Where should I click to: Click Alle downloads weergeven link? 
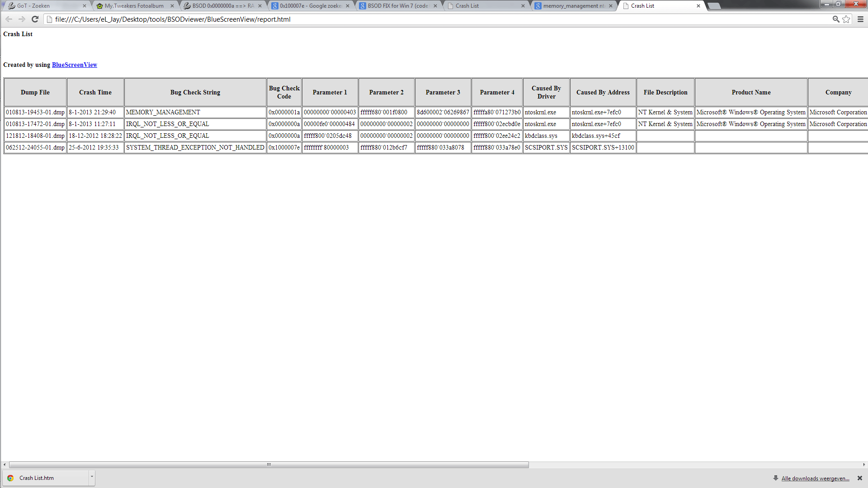pyautogui.click(x=815, y=479)
